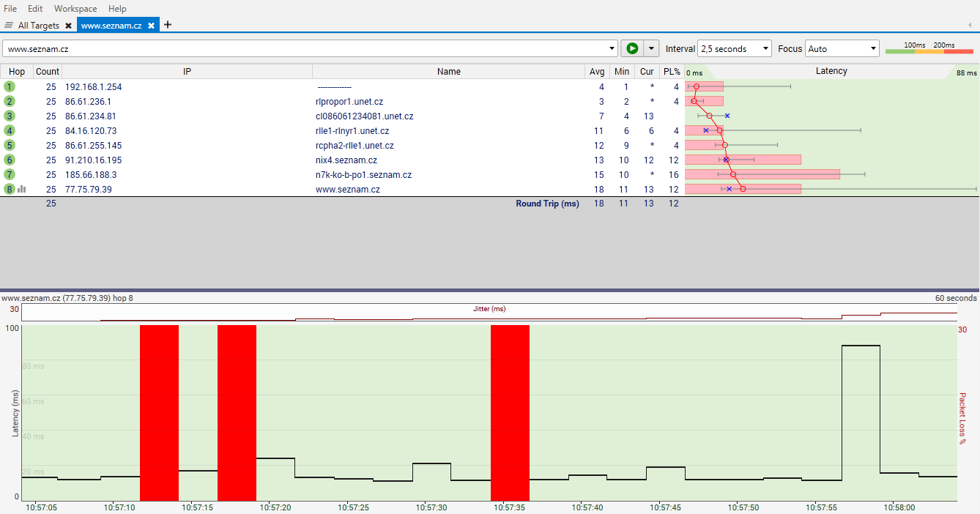
Task: Open the File menu
Action: click(x=10, y=9)
